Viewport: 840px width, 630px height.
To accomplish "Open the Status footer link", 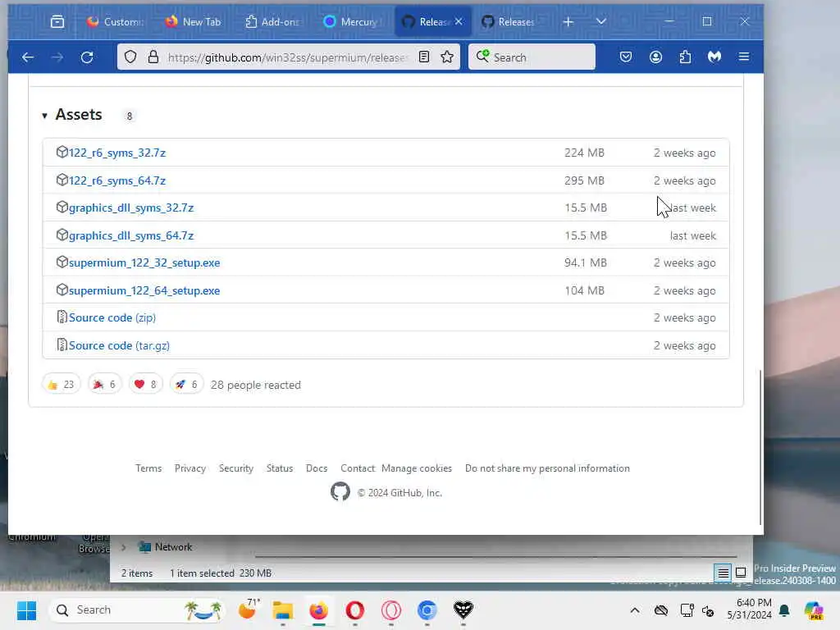I will point(280,468).
